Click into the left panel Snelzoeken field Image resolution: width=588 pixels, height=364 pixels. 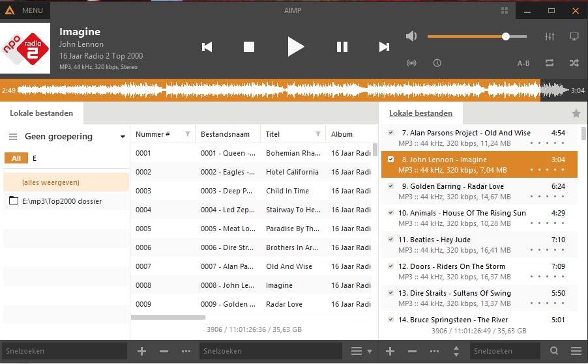(64, 351)
